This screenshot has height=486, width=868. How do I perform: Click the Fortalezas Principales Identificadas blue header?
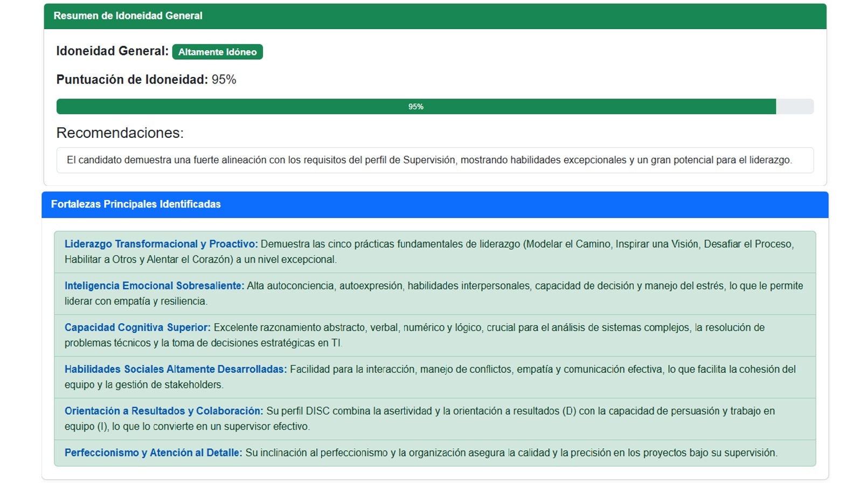pyautogui.click(x=136, y=204)
